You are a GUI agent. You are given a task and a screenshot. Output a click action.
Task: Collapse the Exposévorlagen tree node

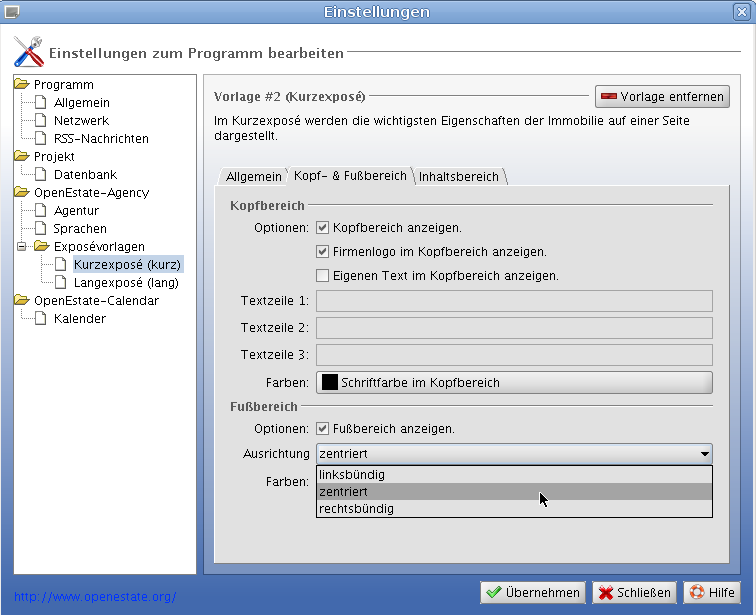21,247
